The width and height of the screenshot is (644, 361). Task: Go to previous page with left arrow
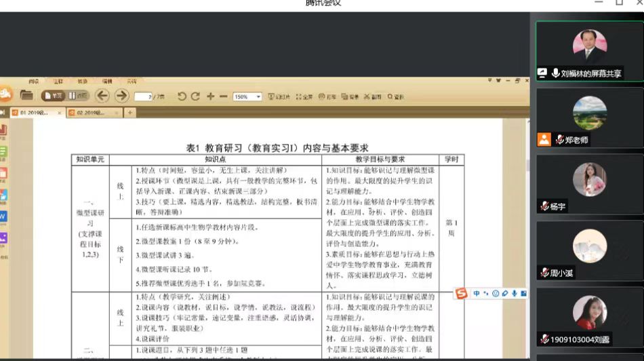pyautogui.click(x=102, y=96)
